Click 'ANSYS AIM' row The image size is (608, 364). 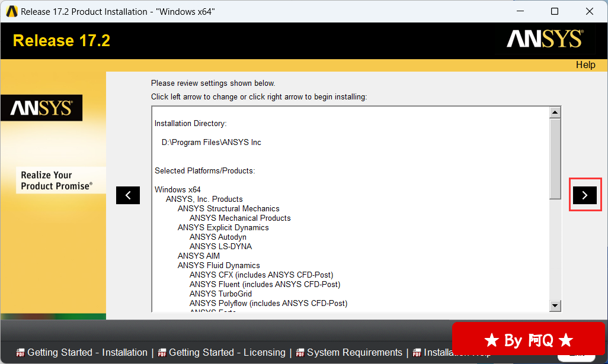tap(199, 256)
